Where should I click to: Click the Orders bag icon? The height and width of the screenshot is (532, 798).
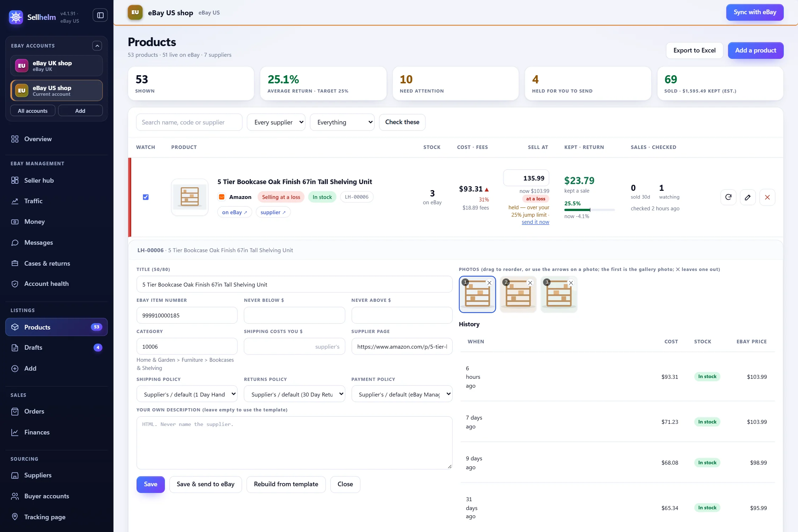(x=15, y=411)
